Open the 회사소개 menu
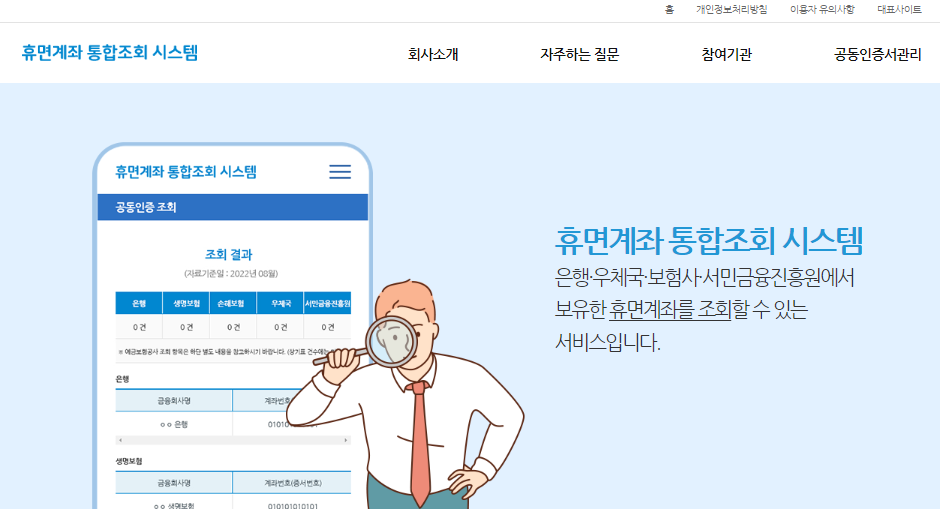The height and width of the screenshot is (509, 940). (433, 55)
